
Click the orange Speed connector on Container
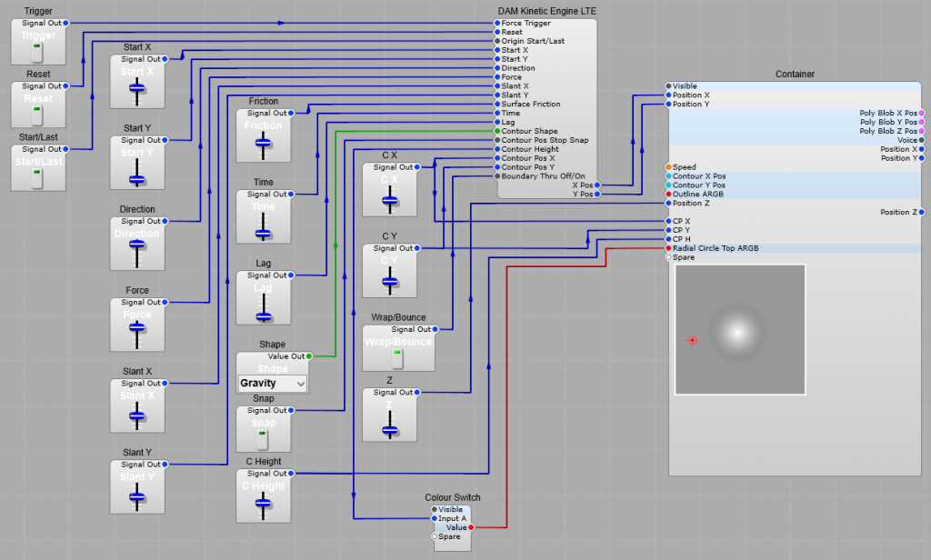point(668,167)
